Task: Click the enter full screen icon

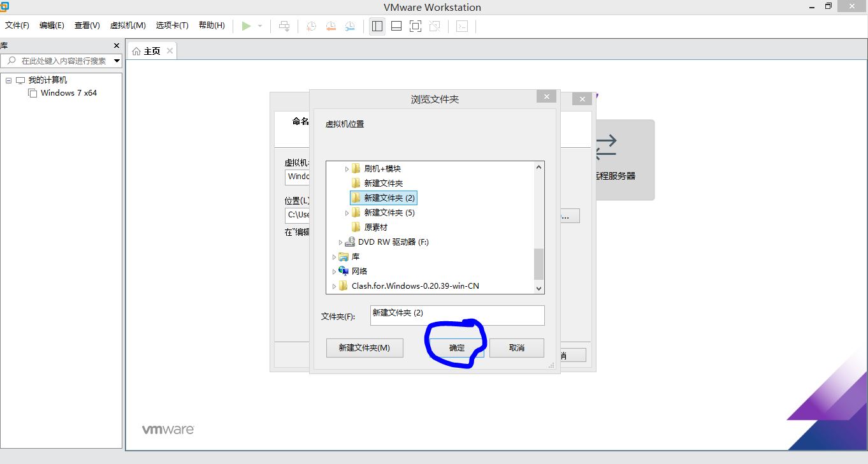Action: [x=416, y=26]
